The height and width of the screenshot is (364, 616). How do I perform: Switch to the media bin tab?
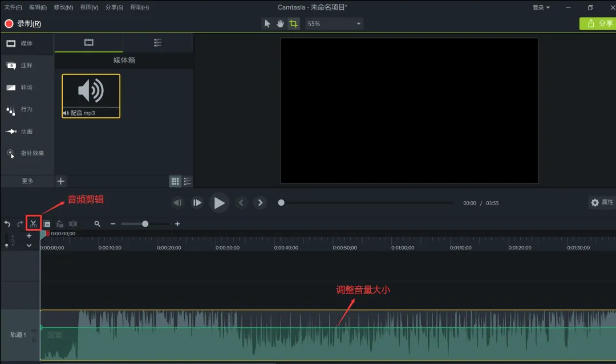click(89, 43)
